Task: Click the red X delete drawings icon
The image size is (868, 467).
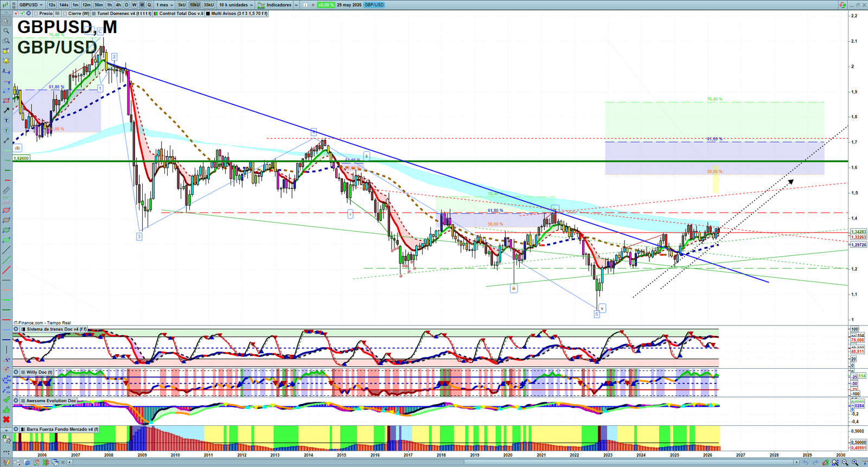Action: coord(6,419)
